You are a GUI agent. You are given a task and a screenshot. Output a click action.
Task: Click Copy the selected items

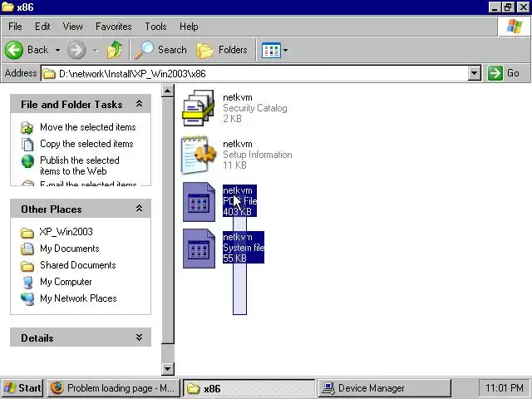click(86, 144)
